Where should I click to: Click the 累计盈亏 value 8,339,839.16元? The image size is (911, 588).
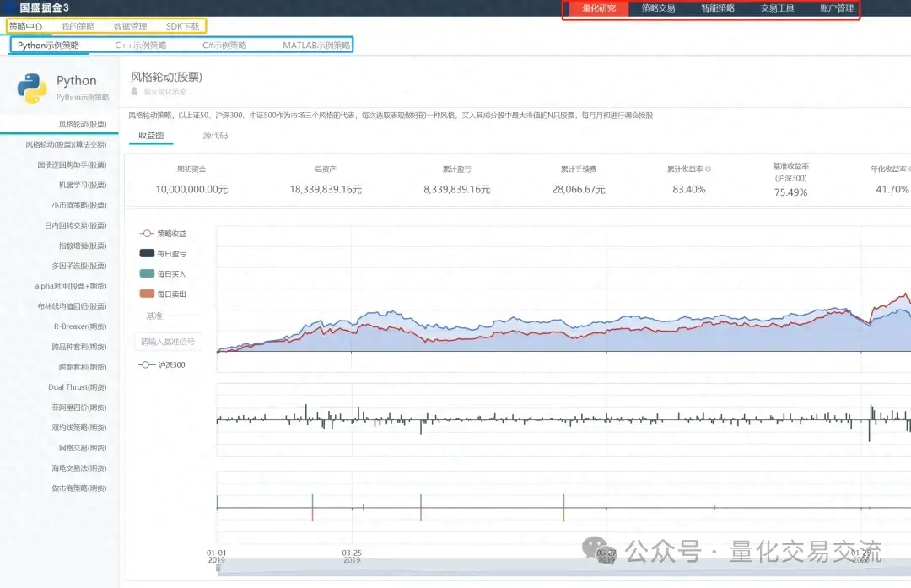coord(456,190)
